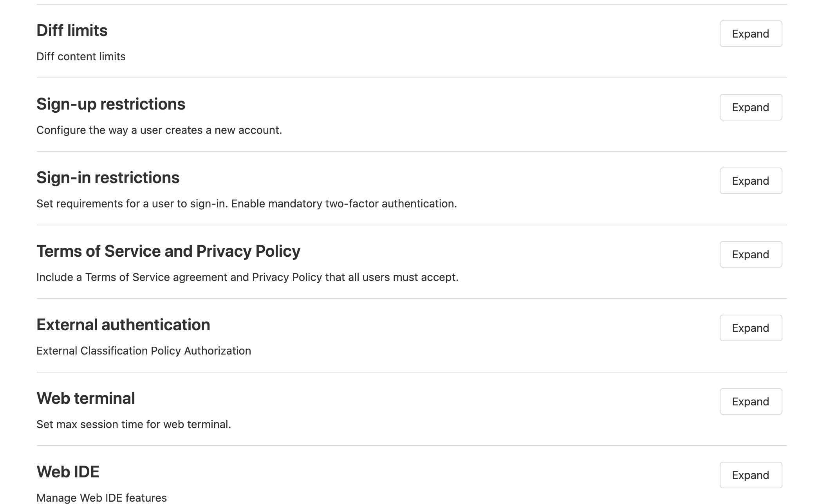Screen dimensions: 820x504
Task: Expand the Sign-up restrictions section
Action: pyautogui.click(x=750, y=107)
